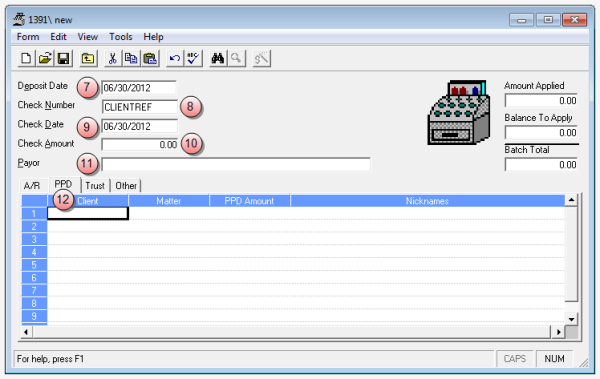Select the Other tab

point(126,186)
